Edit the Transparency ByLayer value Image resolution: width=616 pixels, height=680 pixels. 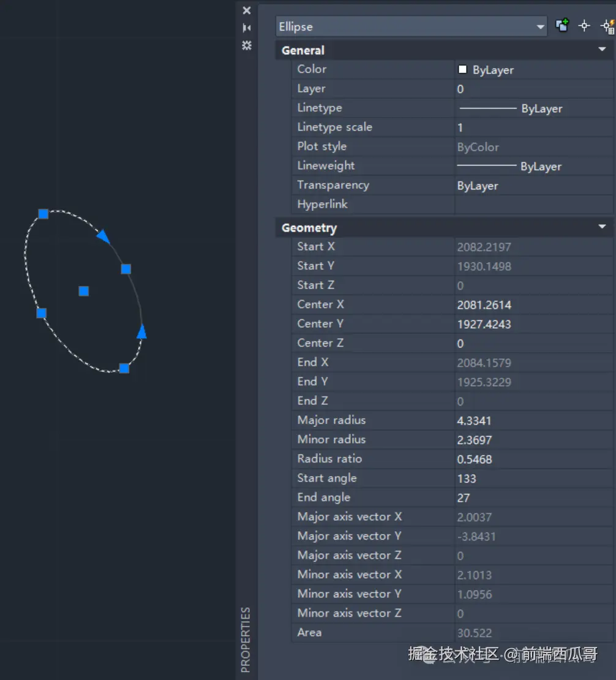point(534,186)
